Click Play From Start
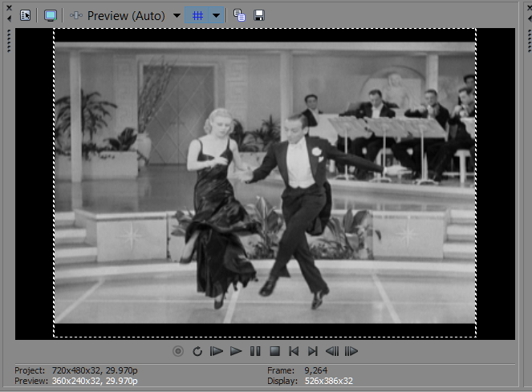Screen dimensions: 532x392 (217, 351)
